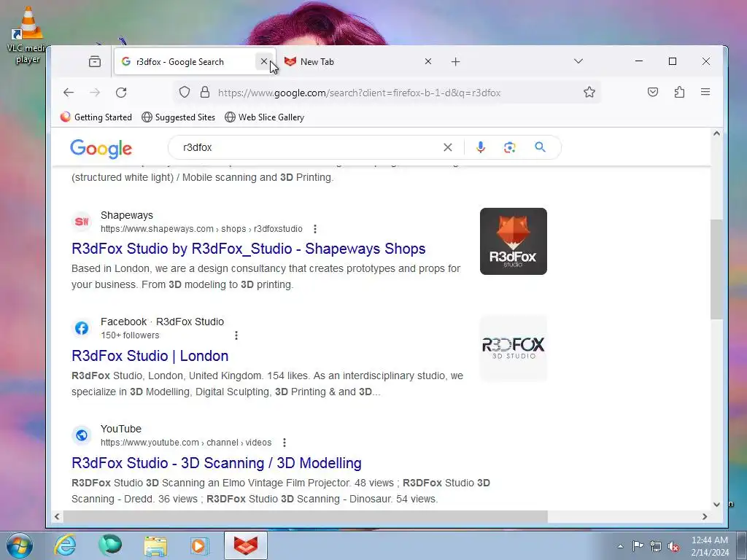This screenshot has width=747, height=560.
Task: Open the tracking protection shield icon
Action: (185, 93)
